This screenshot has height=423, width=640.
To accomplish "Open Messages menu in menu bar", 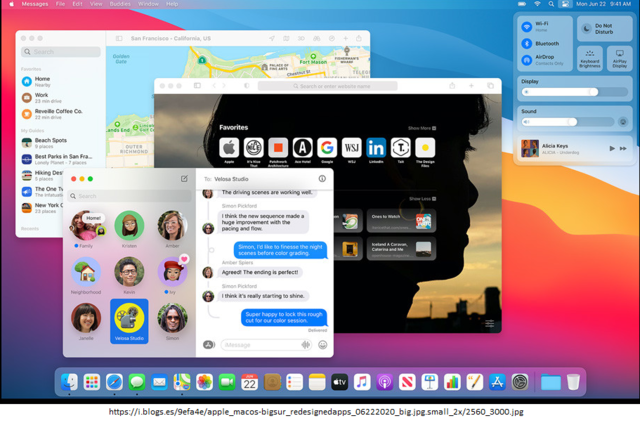I will (35, 4).
